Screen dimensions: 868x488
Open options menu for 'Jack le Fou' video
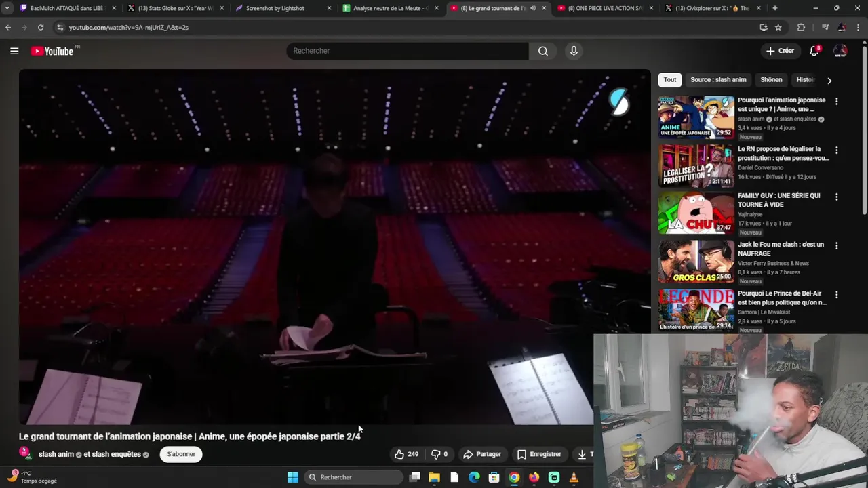[836, 245]
